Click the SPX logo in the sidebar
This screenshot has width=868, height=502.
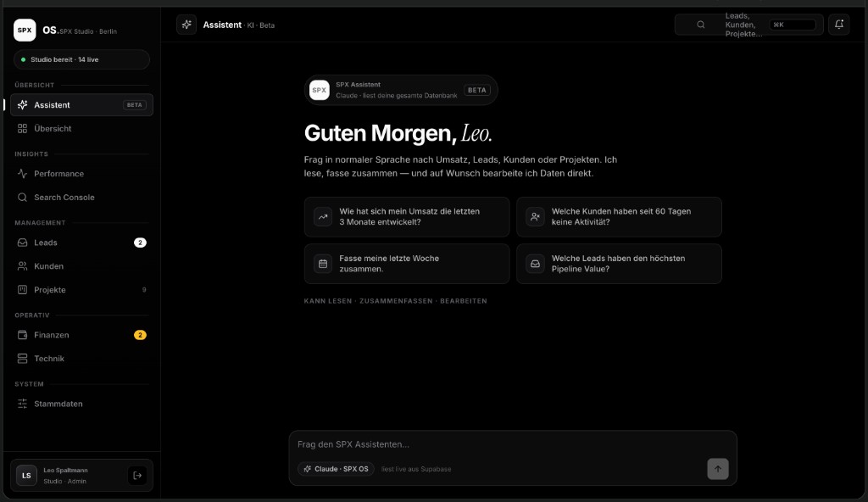tap(25, 30)
